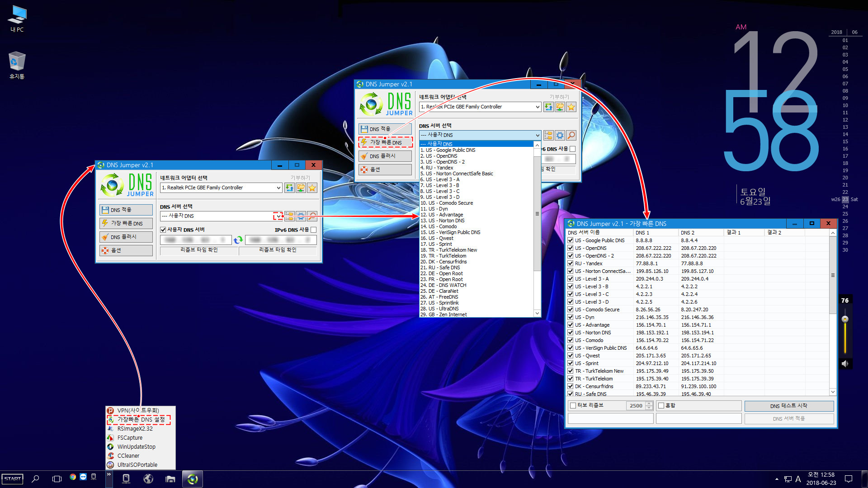Enable 터보 리졸브 checkbox
This screenshot has width=868, height=488.
[x=573, y=405]
